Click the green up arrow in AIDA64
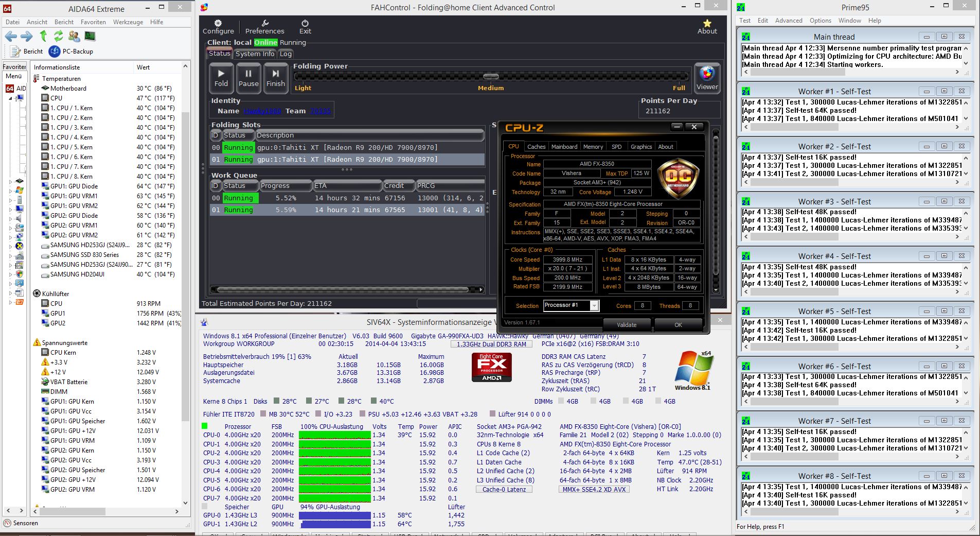980x536 pixels. coord(44,36)
